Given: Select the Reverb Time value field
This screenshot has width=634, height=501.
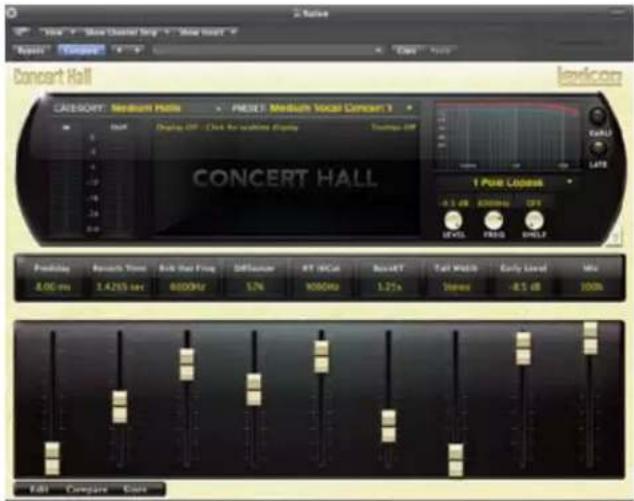Looking at the screenshot, I should (120, 287).
